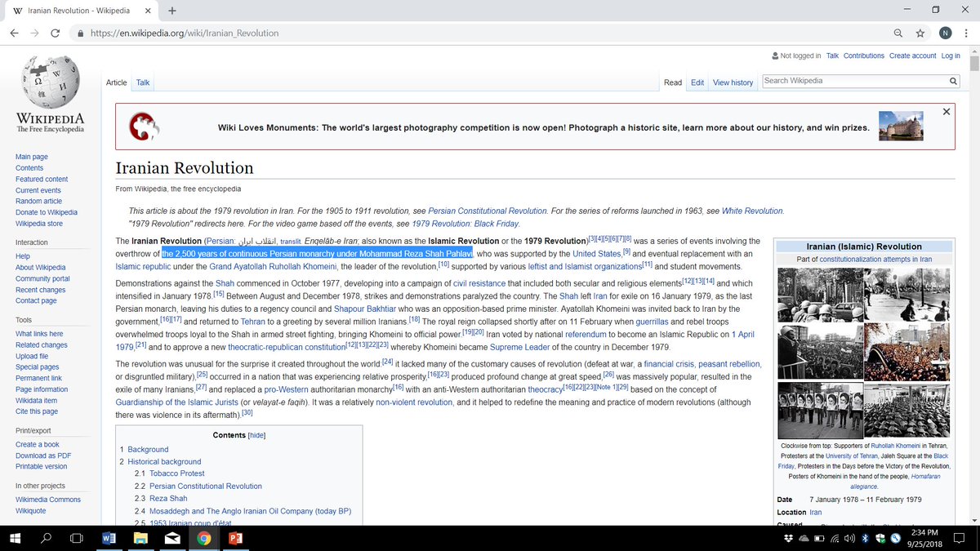Open a new tab with plus button

coord(172,10)
